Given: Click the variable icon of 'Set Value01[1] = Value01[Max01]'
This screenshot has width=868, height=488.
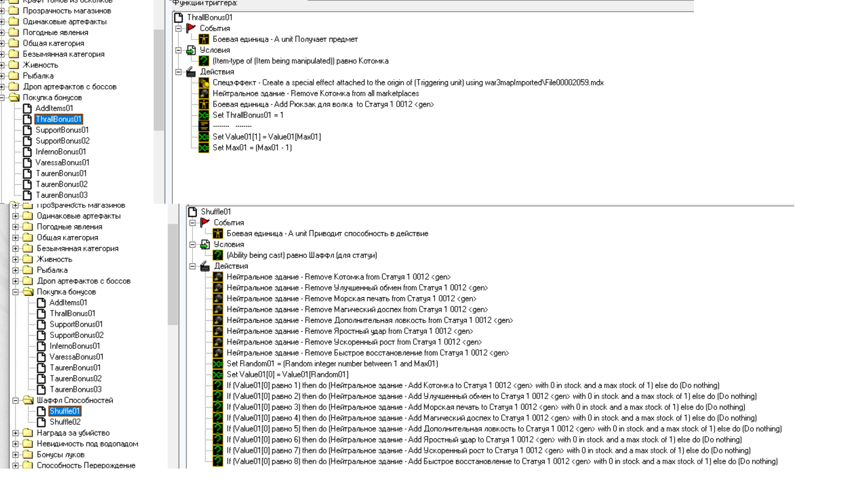Looking at the screenshot, I should (204, 137).
